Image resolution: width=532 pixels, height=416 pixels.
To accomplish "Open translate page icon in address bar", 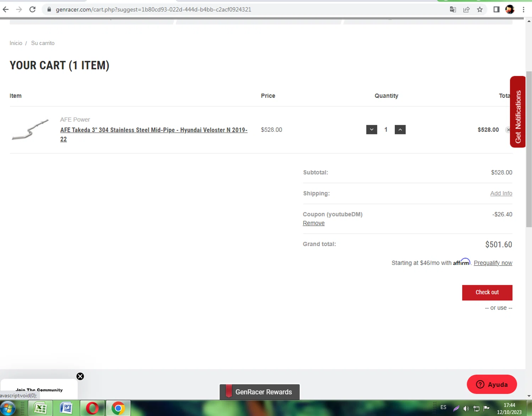I will (453, 10).
